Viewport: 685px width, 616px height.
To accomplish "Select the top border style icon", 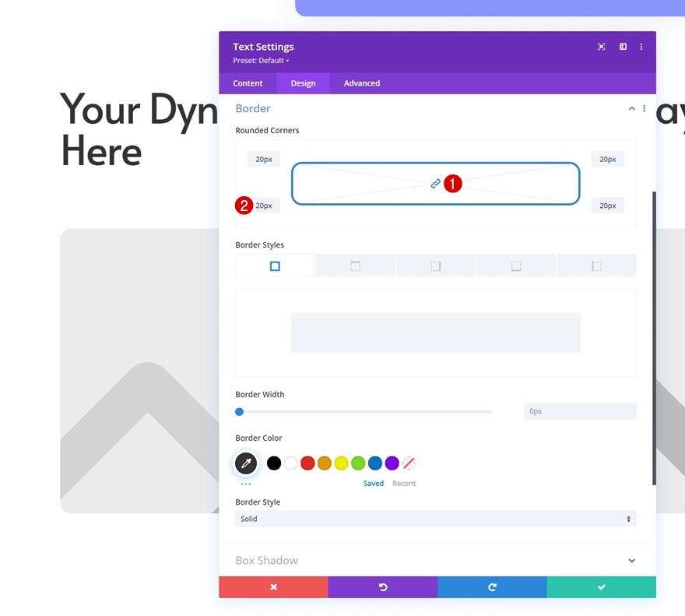I will pyautogui.click(x=355, y=266).
